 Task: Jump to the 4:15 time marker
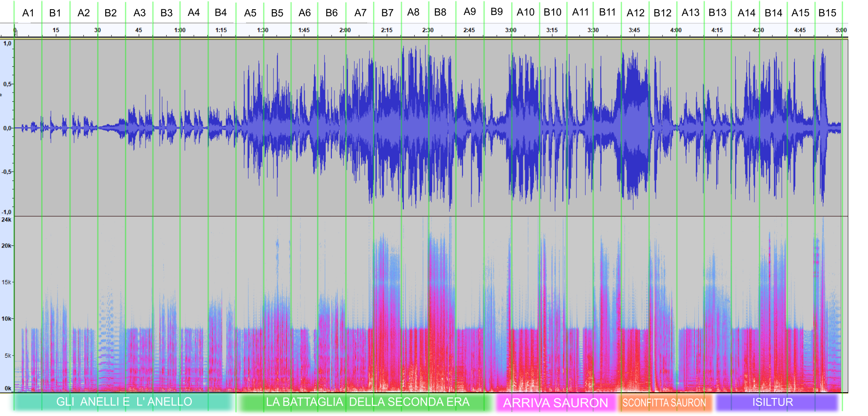click(717, 30)
